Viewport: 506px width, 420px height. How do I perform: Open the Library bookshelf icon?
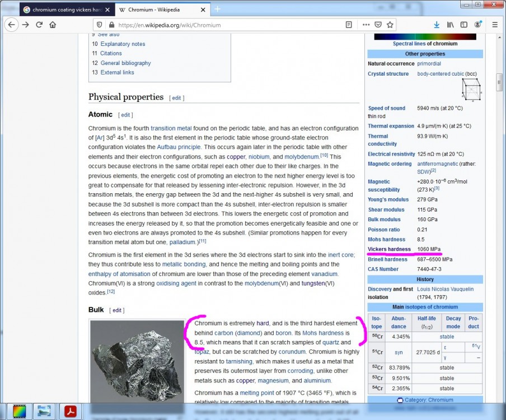(x=451, y=25)
